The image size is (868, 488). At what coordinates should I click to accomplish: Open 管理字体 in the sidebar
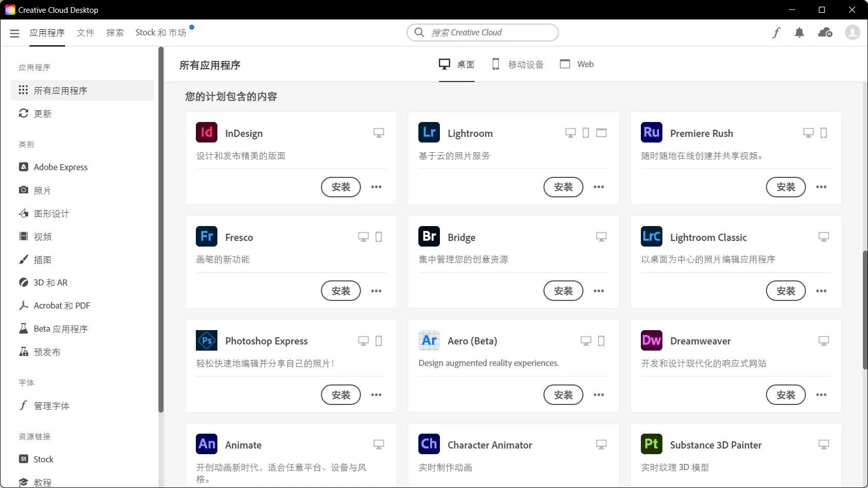(82, 405)
